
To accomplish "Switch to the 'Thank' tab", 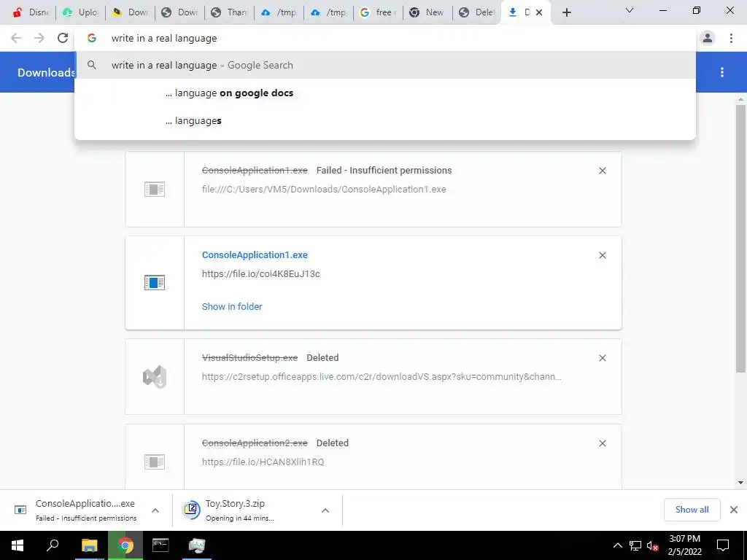I will [x=229, y=13].
